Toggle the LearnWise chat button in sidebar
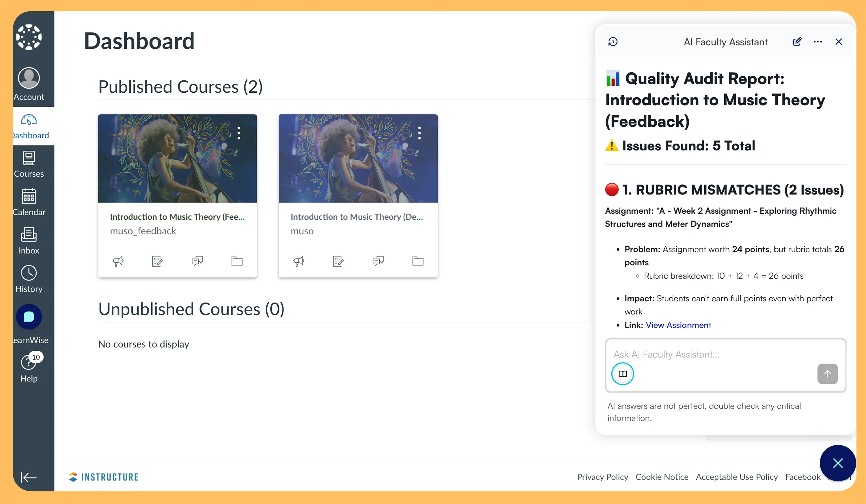Viewport: 866px width, 504px height. click(29, 317)
